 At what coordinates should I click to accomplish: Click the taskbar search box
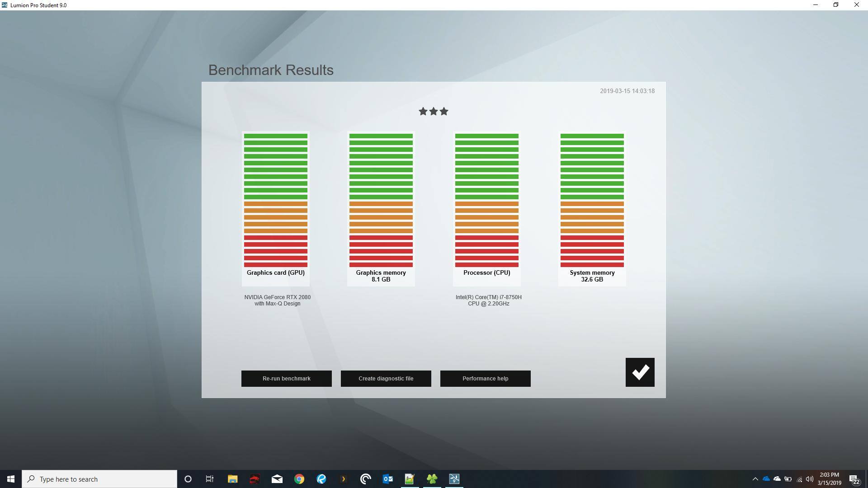pyautogui.click(x=99, y=479)
